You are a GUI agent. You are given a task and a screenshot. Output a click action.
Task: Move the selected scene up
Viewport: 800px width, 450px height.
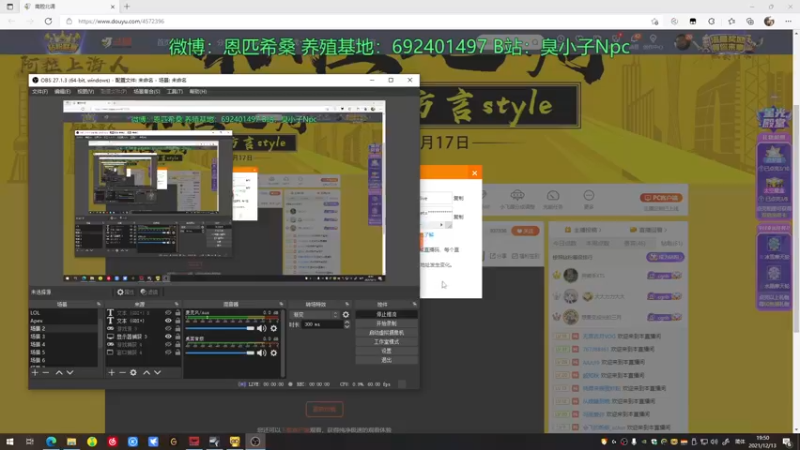point(59,372)
